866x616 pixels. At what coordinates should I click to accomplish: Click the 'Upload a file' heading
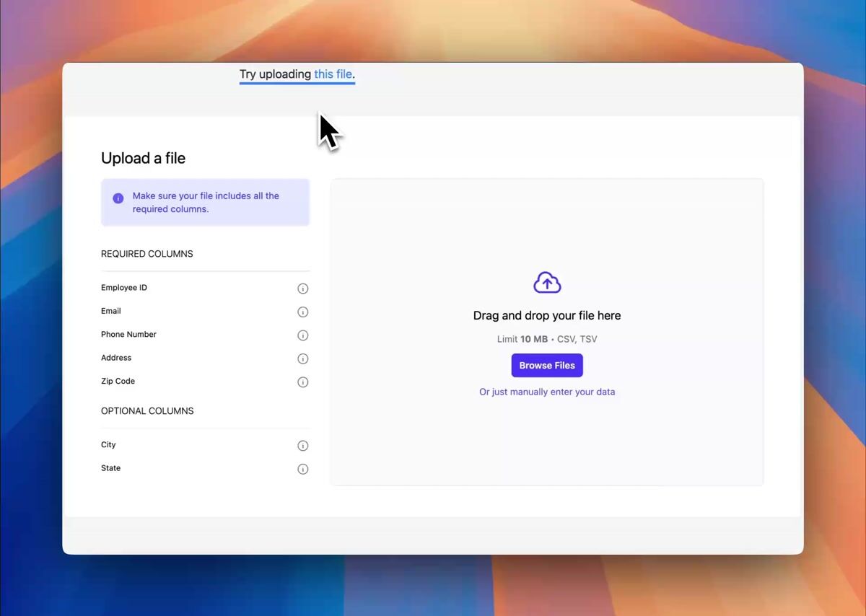coord(143,158)
